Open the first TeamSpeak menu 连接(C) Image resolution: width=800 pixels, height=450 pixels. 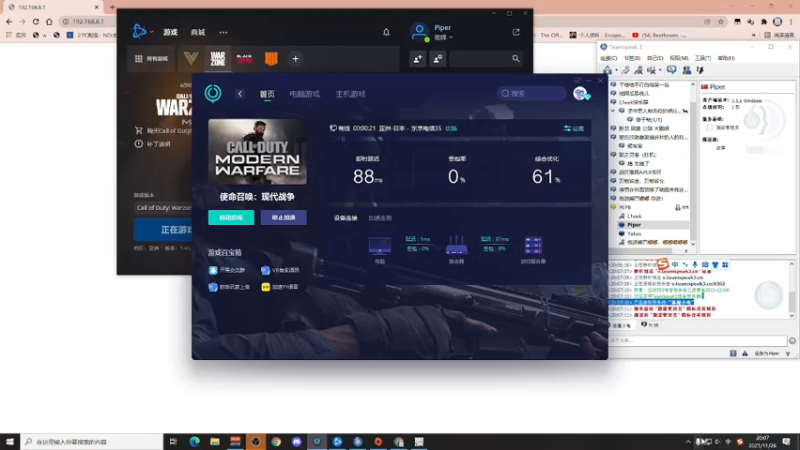pos(608,58)
